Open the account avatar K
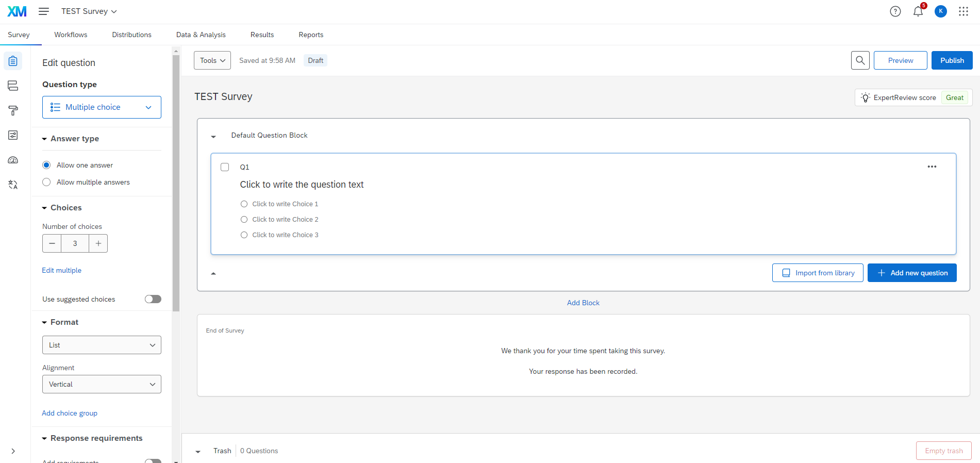This screenshot has height=463, width=980. [941, 11]
